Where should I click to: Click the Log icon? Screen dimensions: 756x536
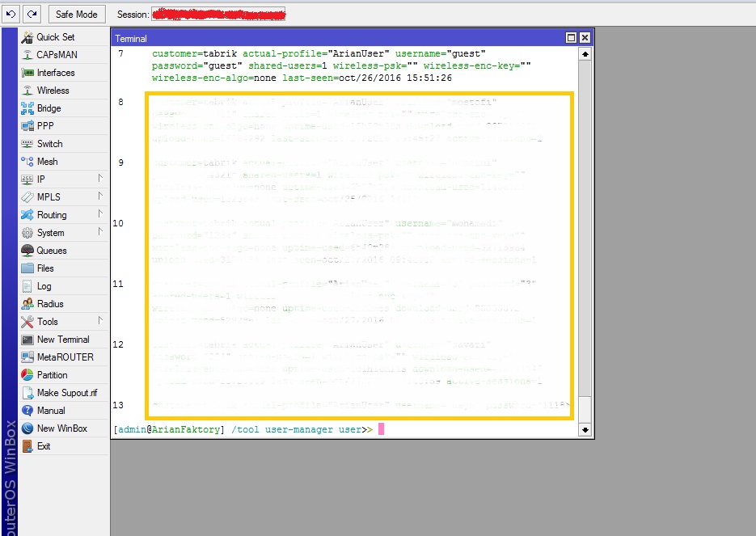[27, 286]
